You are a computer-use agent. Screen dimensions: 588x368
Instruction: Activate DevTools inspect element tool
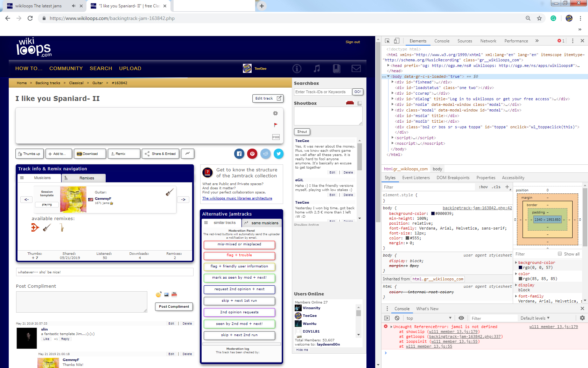point(387,41)
